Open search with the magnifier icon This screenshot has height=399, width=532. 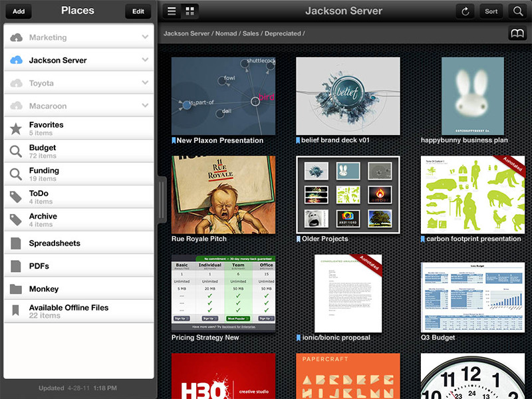pos(517,11)
